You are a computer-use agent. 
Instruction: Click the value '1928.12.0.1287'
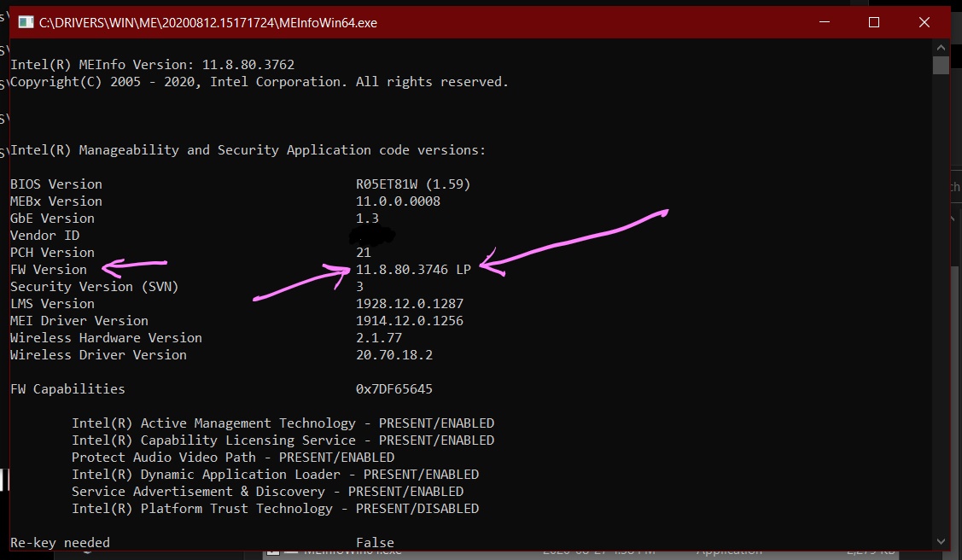click(x=410, y=304)
